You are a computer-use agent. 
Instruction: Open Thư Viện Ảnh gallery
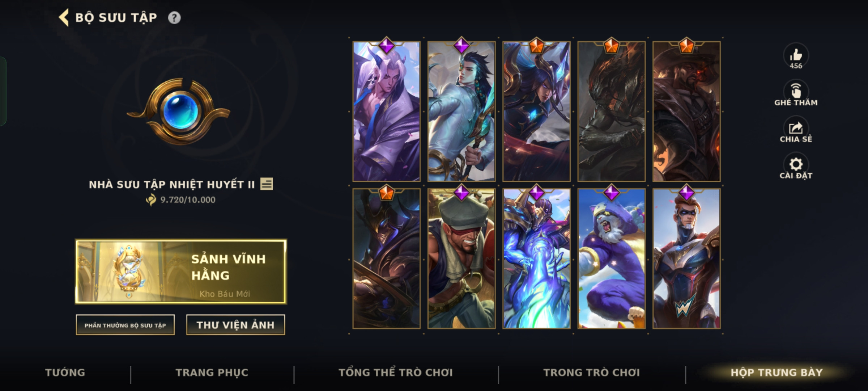235,325
